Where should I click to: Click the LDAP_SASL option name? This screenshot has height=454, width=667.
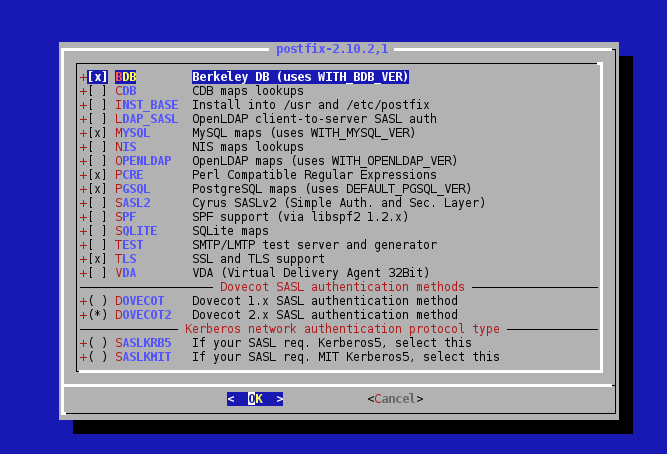point(147,119)
